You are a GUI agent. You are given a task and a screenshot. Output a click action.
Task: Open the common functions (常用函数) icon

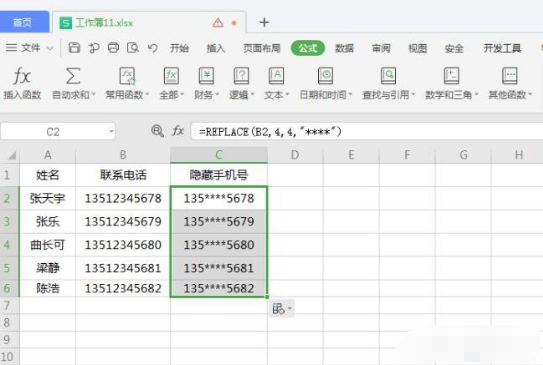tap(127, 76)
